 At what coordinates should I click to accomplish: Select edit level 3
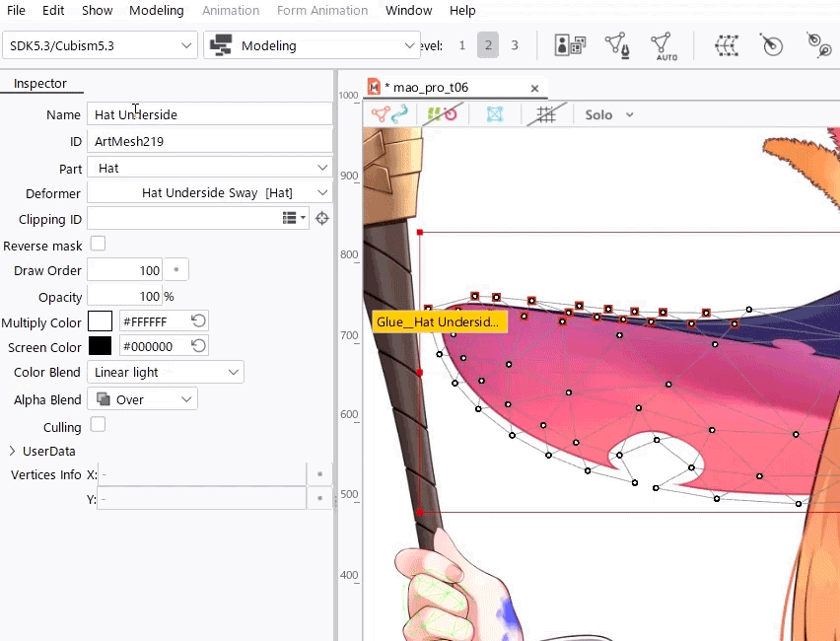pyautogui.click(x=515, y=45)
